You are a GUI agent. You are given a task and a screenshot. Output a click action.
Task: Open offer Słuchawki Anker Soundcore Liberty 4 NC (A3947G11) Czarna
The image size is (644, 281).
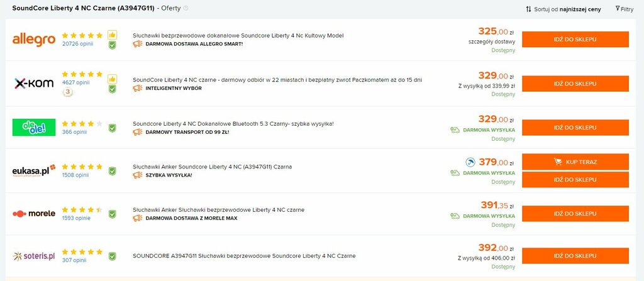click(x=213, y=167)
